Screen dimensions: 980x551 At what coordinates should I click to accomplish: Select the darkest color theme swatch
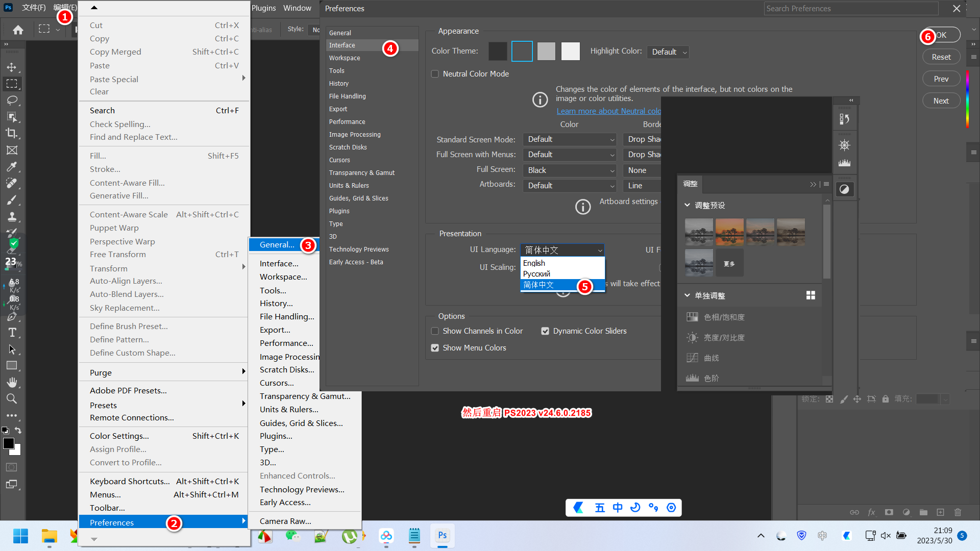pyautogui.click(x=498, y=51)
